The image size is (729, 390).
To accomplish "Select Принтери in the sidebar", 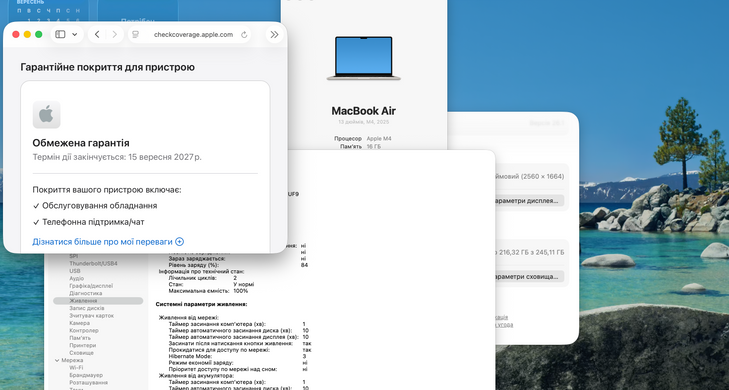I will (82, 345).
